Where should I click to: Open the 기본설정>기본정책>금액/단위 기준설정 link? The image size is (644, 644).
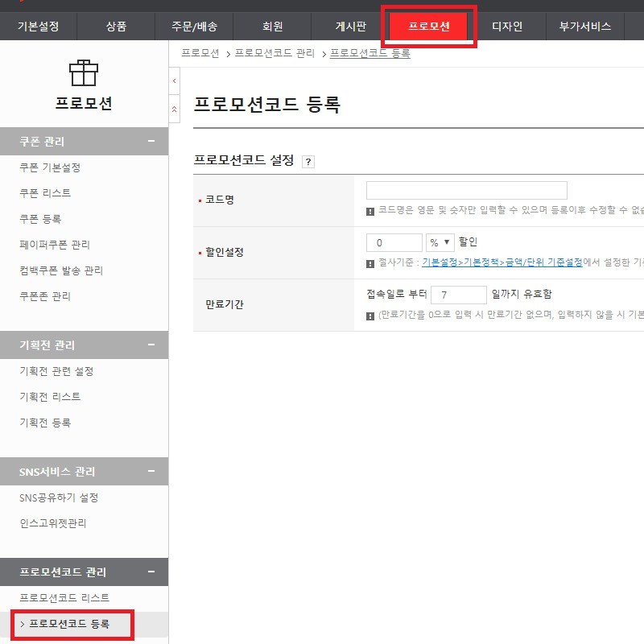[x=502, y=262]
